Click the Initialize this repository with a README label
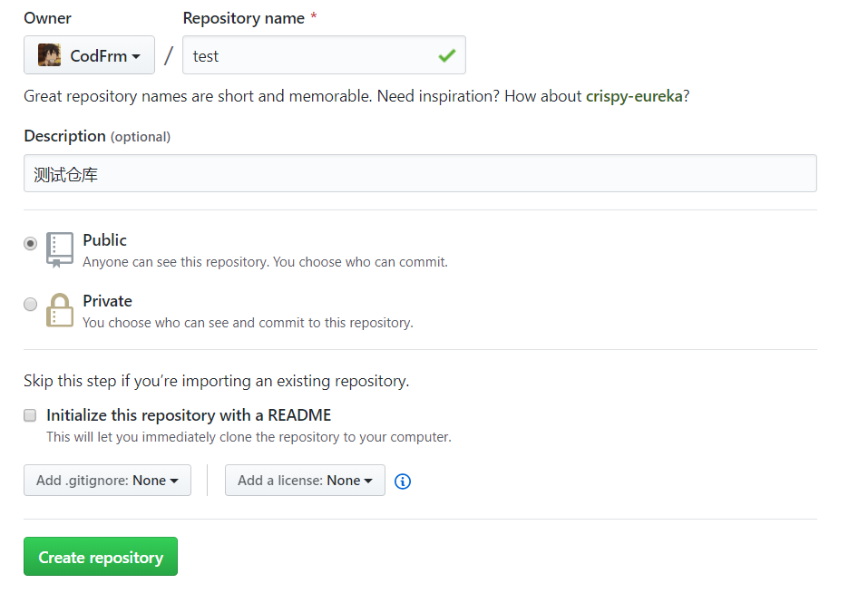868x603 pixels. (x=189, y=415)
